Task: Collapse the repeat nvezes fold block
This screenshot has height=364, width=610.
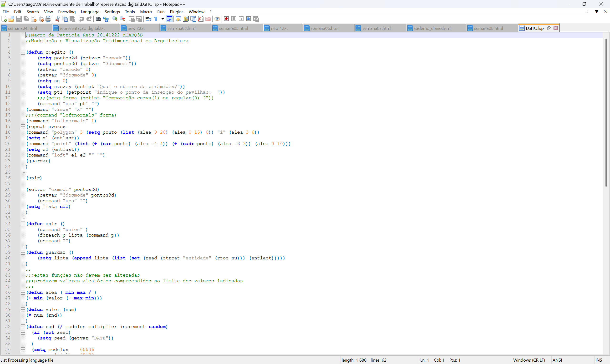Action: coord(23,126)
